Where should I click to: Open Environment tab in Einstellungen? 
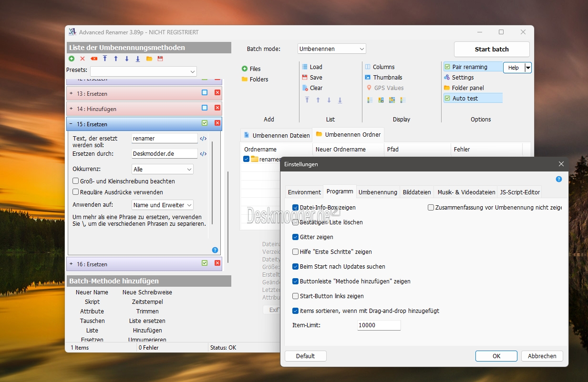[304, 192]
